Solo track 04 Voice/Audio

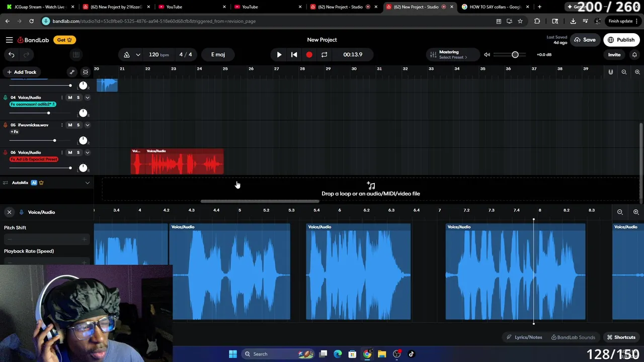point(78,98)
